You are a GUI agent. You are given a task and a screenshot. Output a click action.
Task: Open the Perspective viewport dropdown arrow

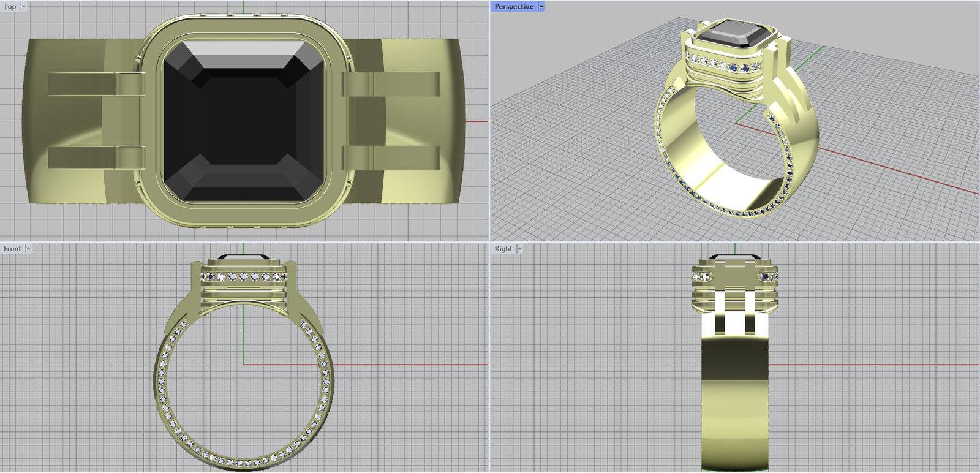541,7
